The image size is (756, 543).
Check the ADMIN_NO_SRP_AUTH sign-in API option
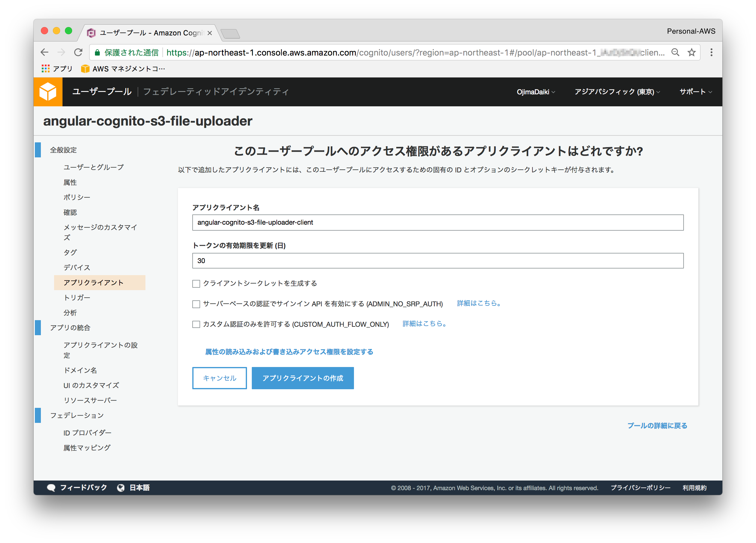pos(196,304)
